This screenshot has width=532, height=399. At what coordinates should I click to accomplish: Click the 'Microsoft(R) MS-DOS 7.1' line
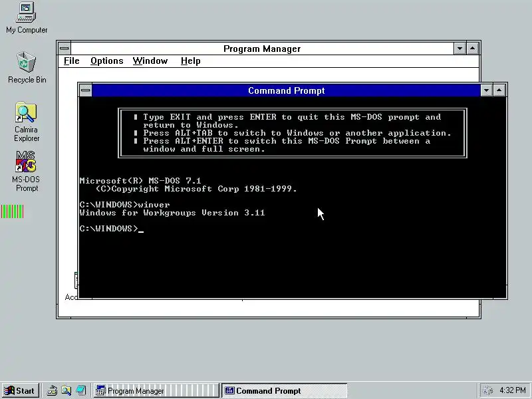click(140, 181)
